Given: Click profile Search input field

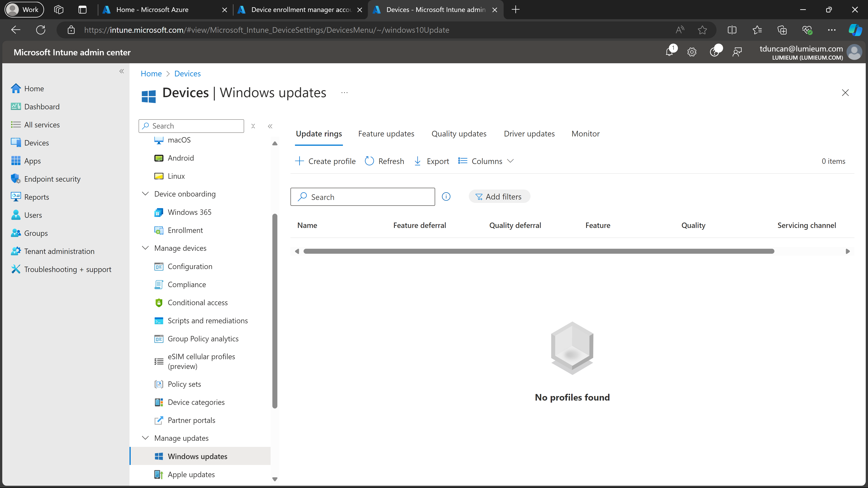Looking at the screenshot, I should [363, 197].
